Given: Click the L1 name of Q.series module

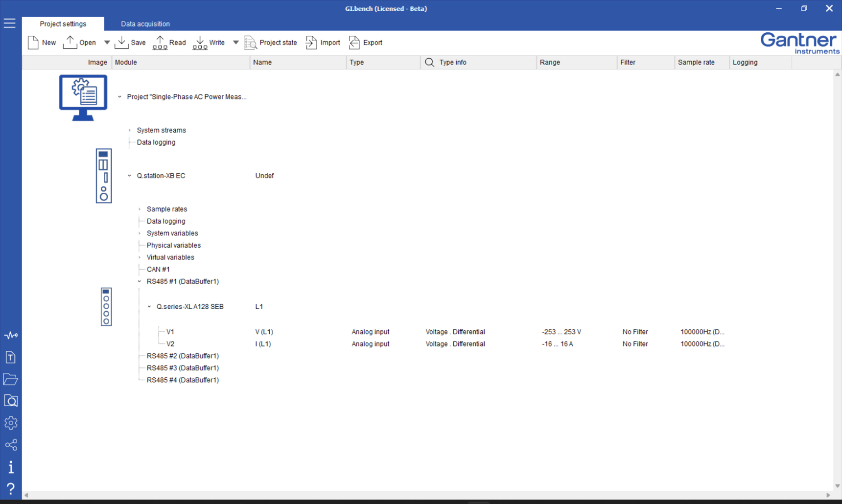Looking at the screenshot, I should tap(259, 307).
